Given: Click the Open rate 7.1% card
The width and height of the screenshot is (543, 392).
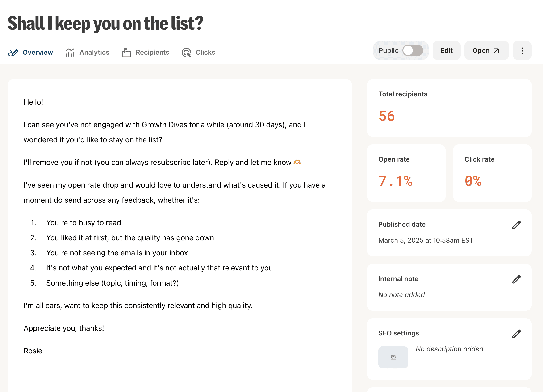Looking at the screenshot, I should [406, 173].
